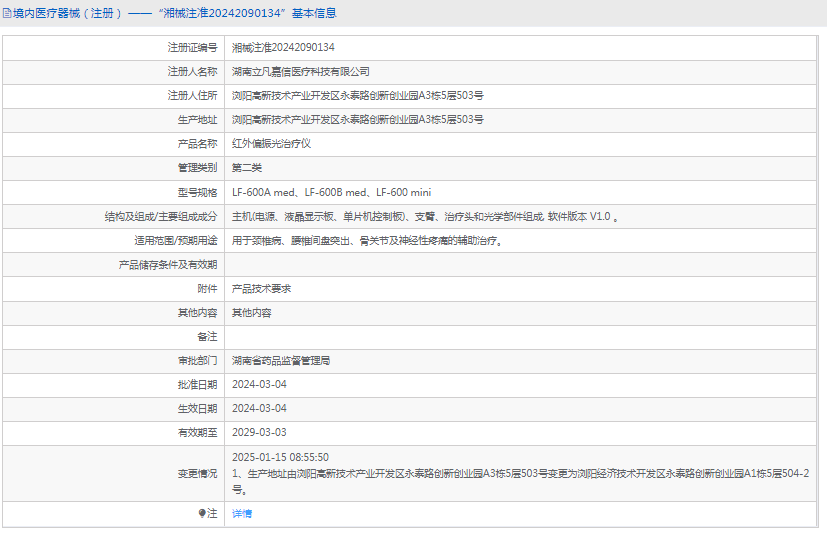
Task: Click effective date value in 生效日期 row
Action: (259, 408)
